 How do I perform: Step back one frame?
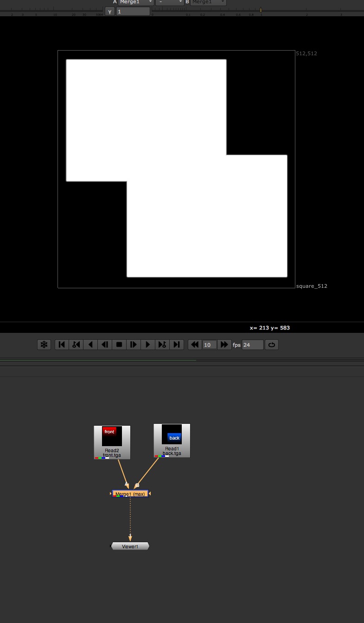[x=105, y=344]
